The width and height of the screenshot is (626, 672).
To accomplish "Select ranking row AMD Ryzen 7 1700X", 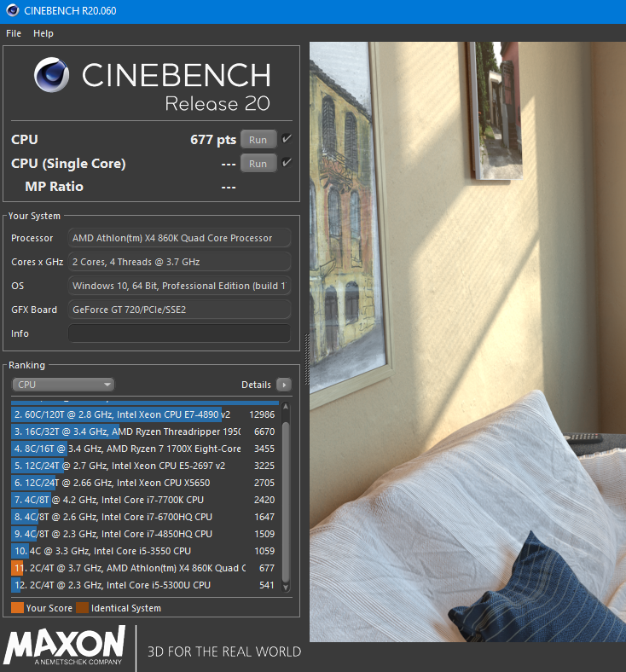I will tap(144, 449).
